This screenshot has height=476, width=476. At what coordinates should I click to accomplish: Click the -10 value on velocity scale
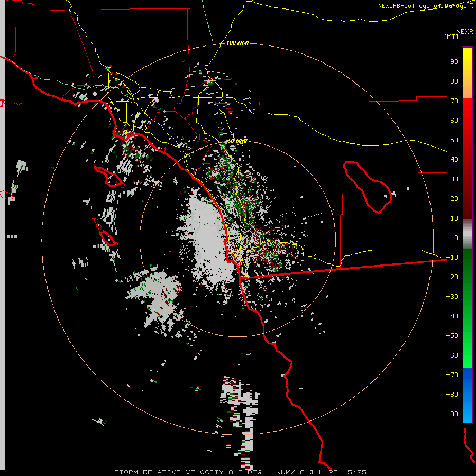click(452, 258)
